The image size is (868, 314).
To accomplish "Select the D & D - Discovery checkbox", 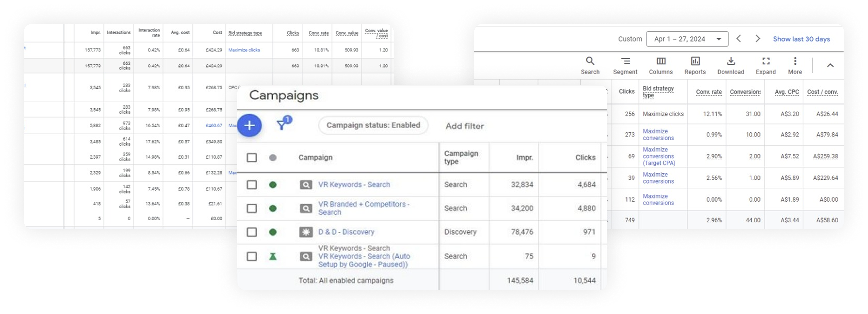I will click(252, 232).
